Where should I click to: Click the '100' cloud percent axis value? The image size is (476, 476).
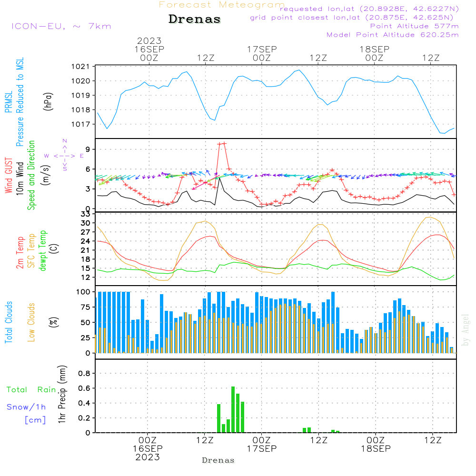coord(83,292)
